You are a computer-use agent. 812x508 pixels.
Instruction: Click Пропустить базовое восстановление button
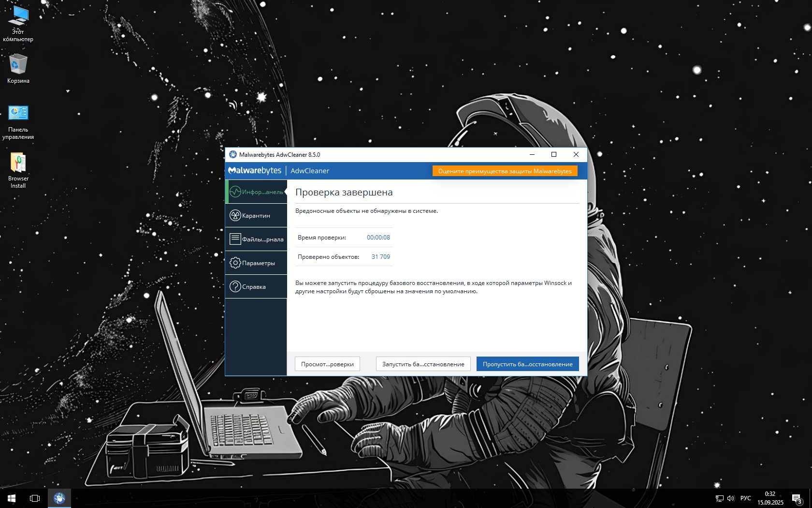pos(528,364)
